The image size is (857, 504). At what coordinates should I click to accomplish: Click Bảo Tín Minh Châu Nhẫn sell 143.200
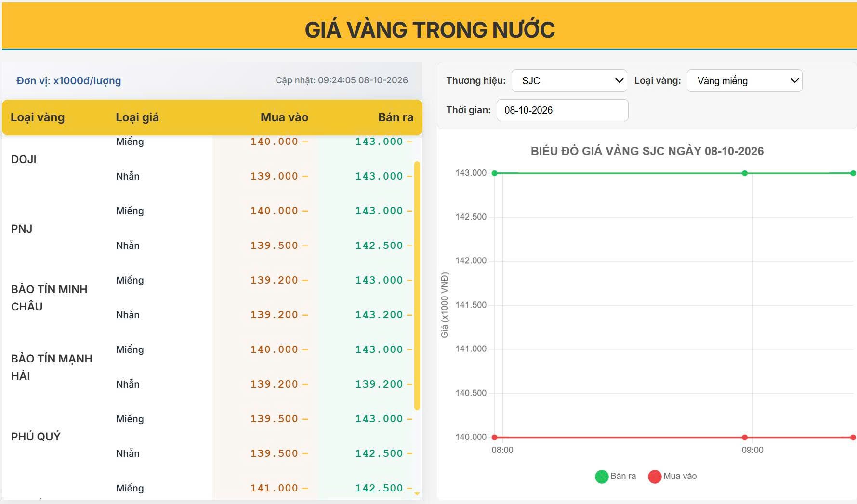pyautogui.click(x=379, y=315)
